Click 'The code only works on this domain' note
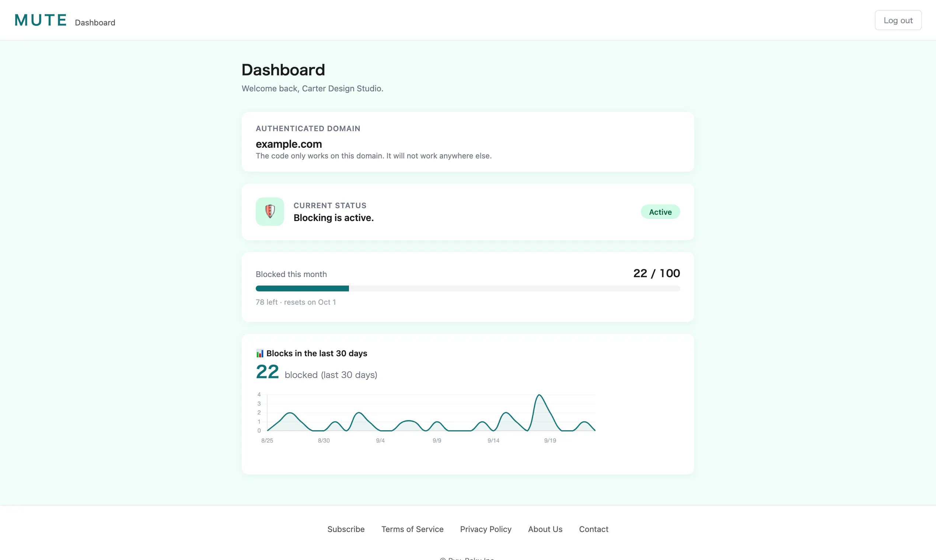 pyautogui.click(x=373, y=156)
